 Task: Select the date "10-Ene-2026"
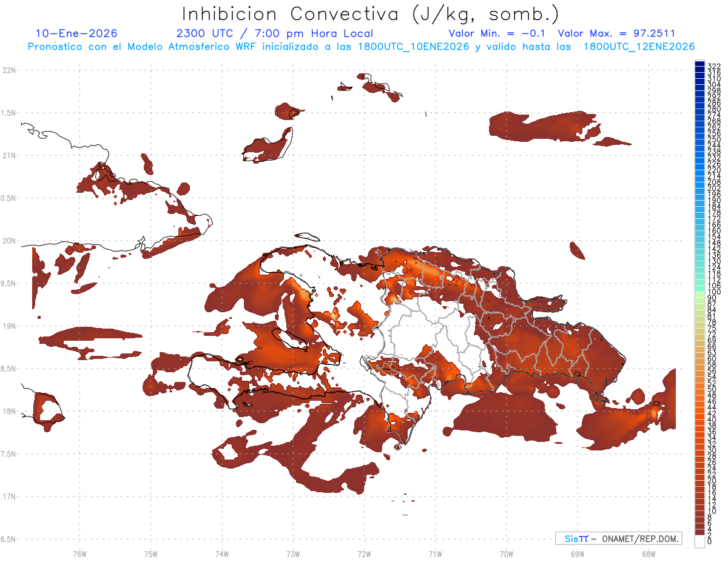76,33
